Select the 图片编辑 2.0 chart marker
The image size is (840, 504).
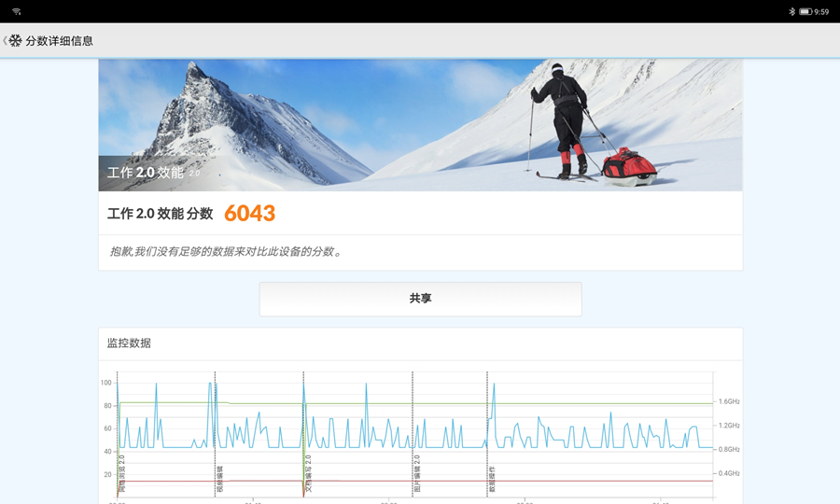pos(417,473)
